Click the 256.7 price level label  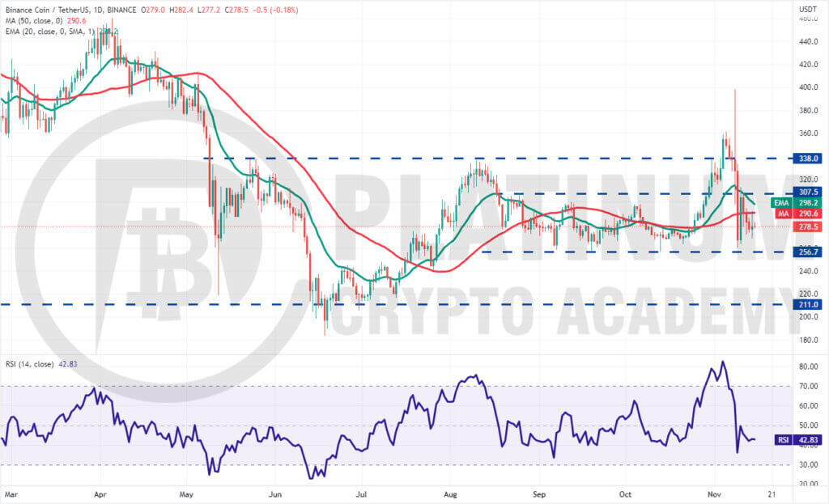pyautogui.click(x=807, y=252)
